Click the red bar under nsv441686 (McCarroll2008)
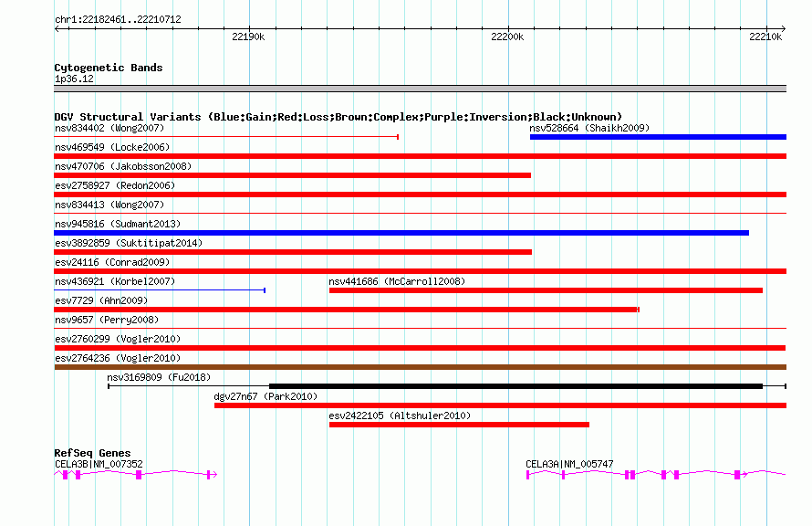 pyautogui.click(x=546, y=290)
